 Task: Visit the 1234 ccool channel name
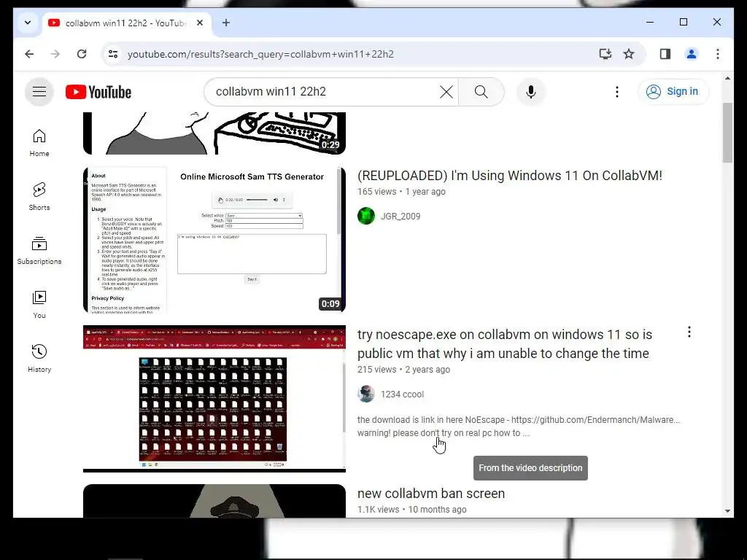coord(402,394)
